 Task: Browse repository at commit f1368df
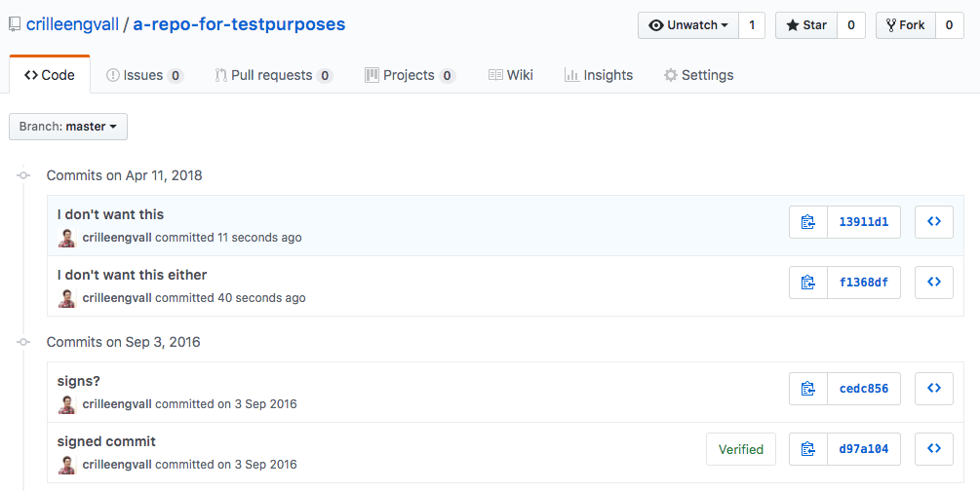tap(934, 283)
